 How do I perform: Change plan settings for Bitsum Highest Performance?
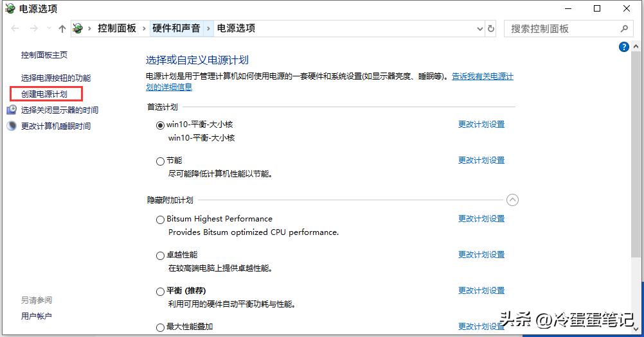(x=481, y=218)
